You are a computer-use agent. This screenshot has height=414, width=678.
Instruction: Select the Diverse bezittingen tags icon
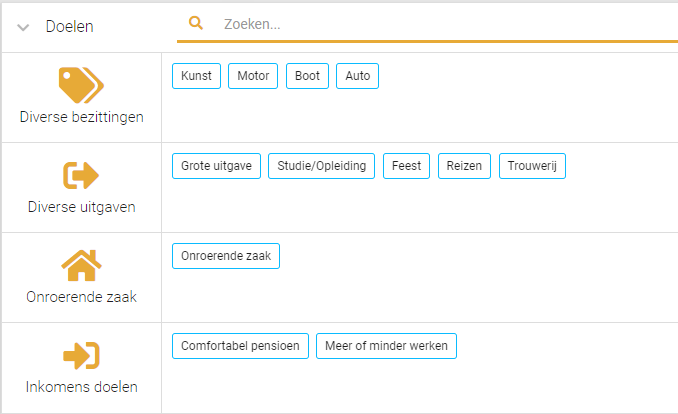click(x=81, y=85)
